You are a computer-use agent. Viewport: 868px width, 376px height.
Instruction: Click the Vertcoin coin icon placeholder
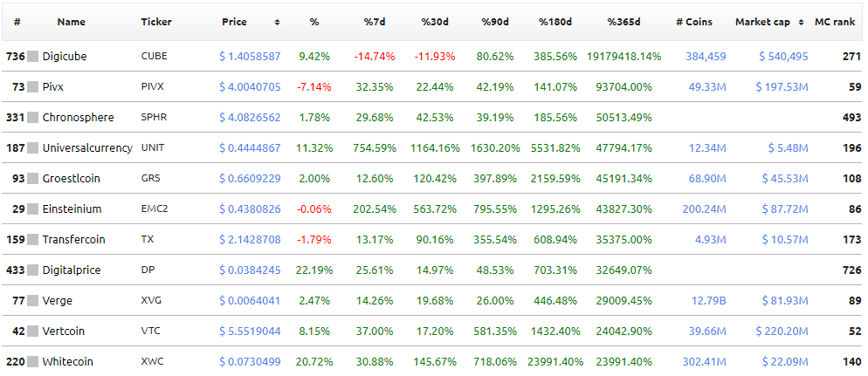(32, 332)
